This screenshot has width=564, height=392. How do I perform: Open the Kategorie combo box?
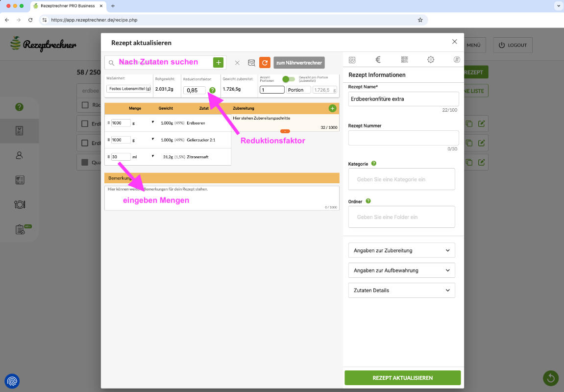401,179
